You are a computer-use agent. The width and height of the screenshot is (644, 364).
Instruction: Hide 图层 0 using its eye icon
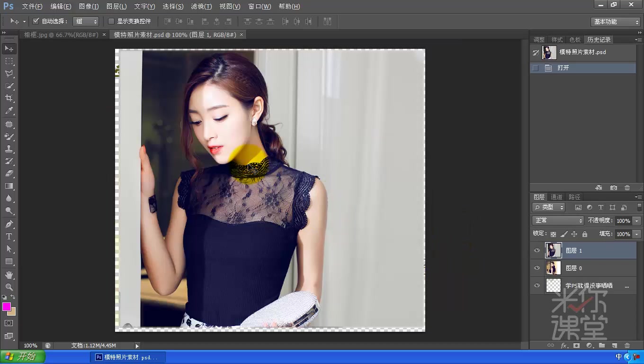click(x=537, y=268)
